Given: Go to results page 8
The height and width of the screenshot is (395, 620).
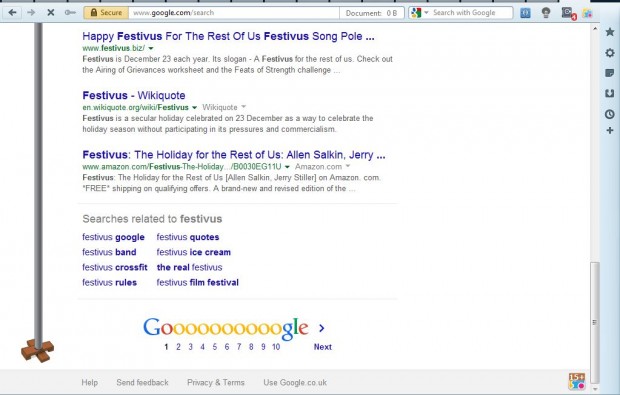Looking at the screenshot, I should click(x=251, y=347).
